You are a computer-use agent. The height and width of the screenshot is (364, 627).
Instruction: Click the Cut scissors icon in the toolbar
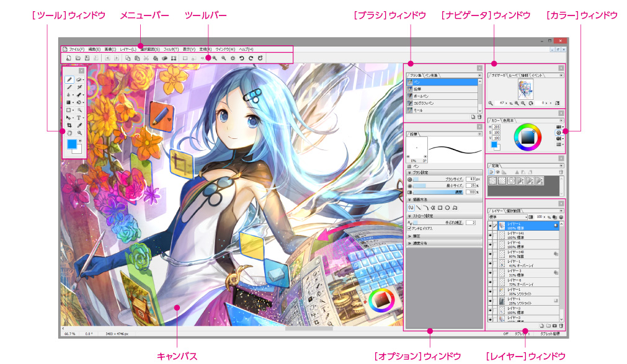[146, 58]
